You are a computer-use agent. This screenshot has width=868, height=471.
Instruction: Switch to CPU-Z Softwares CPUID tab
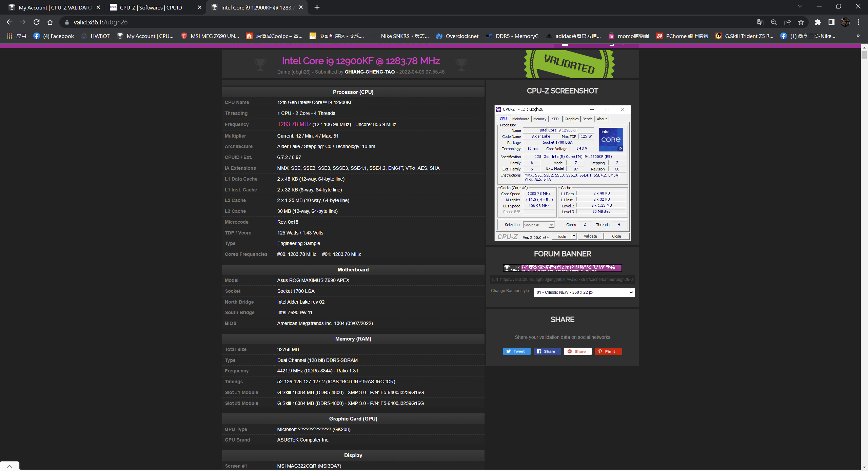point(155,7)
